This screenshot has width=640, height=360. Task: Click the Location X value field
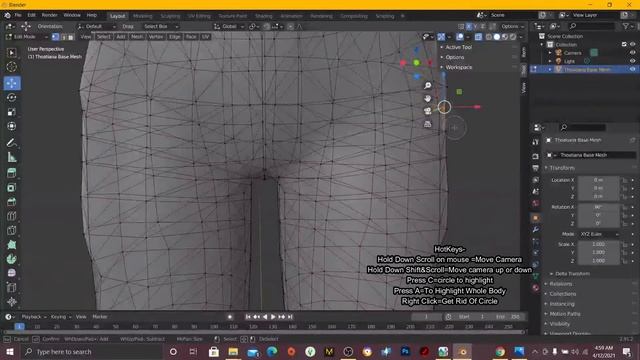click(x=598, y=180)
